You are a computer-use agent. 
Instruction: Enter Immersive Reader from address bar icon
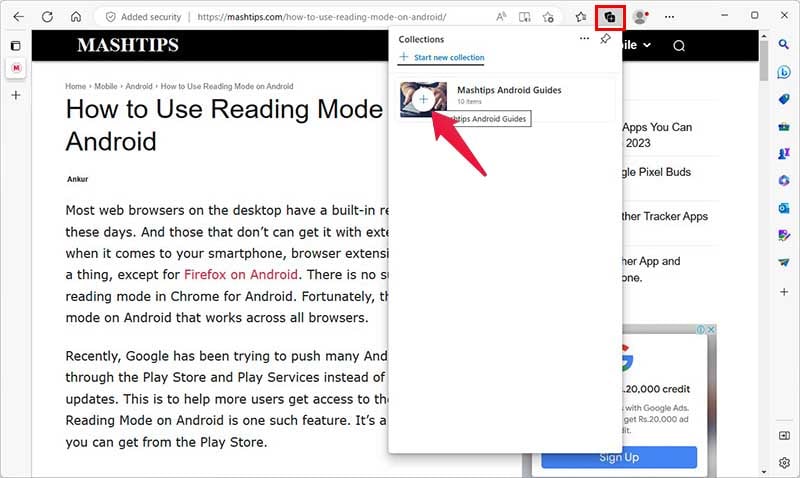click(524, 17)
